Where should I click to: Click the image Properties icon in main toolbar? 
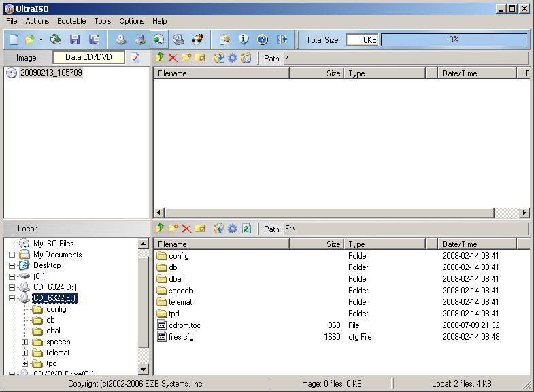click(x=224, y=39)
